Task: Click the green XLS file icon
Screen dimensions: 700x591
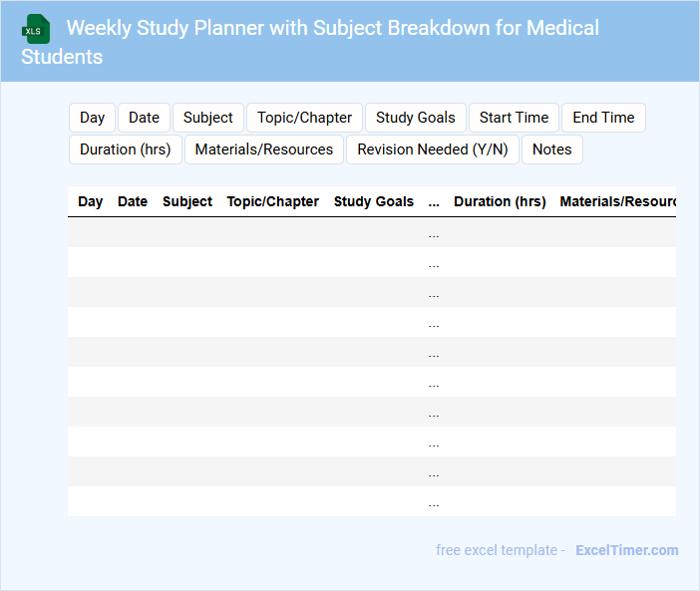Action: pos(35,29)
